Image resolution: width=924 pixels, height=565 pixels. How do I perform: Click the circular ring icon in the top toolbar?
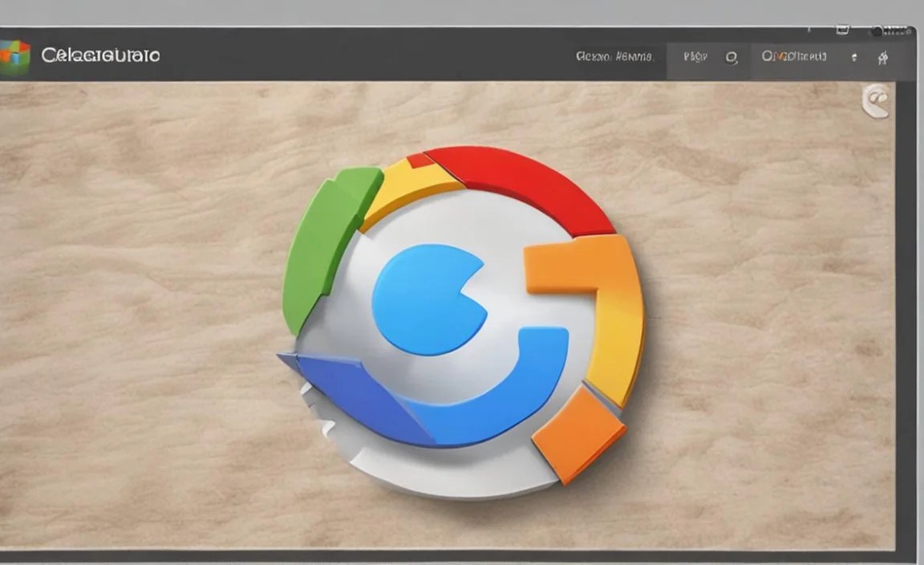(731, 58)
